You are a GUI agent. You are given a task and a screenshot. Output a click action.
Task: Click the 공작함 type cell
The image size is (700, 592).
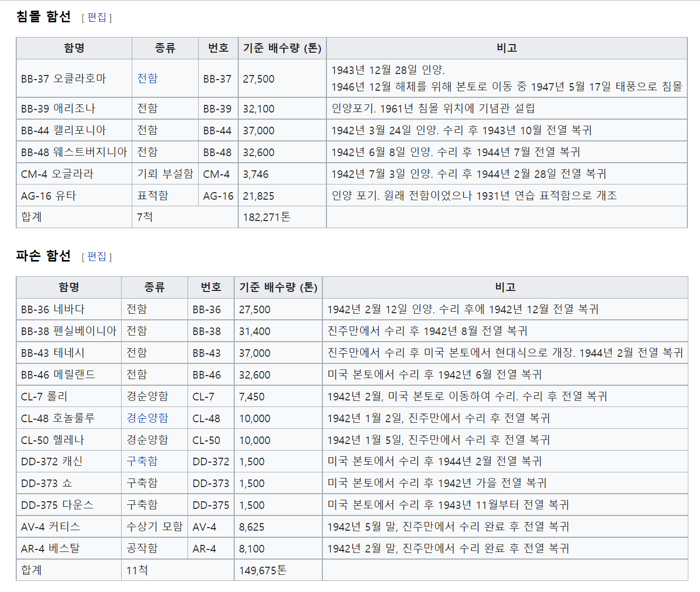155,548
